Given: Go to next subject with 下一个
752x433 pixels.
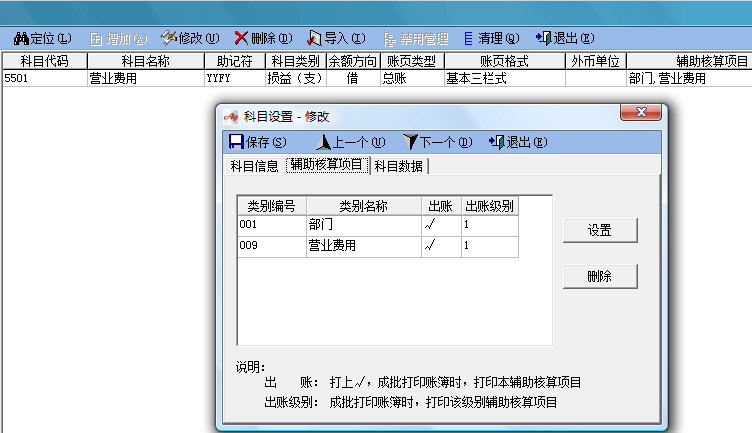Looking at the screenshot, I should pyautogui.click(x=411, y=142).
